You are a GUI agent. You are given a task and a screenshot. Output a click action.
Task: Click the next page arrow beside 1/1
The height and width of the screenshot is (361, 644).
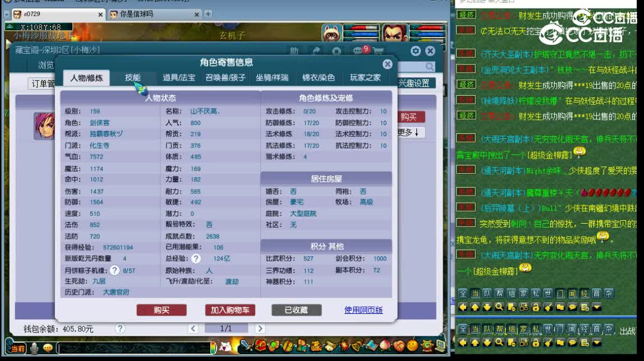click(x=260, y=328)
